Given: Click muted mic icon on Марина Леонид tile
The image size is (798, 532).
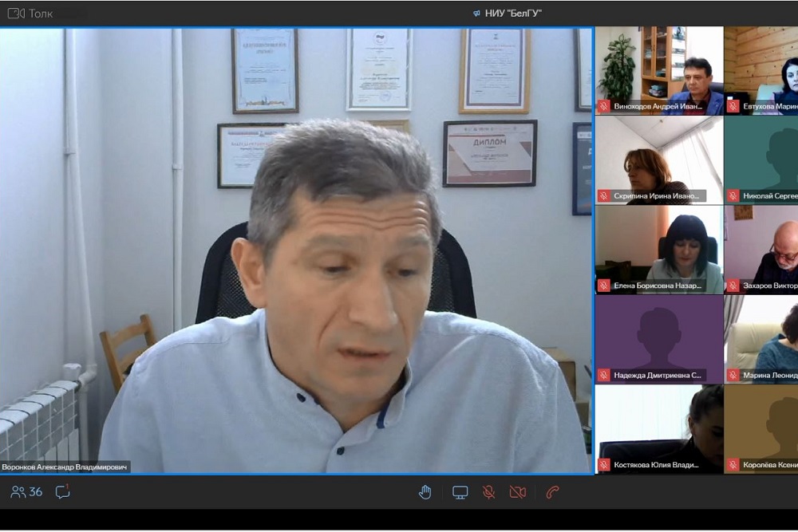Looking at the screenshot, I should [733, 375].
